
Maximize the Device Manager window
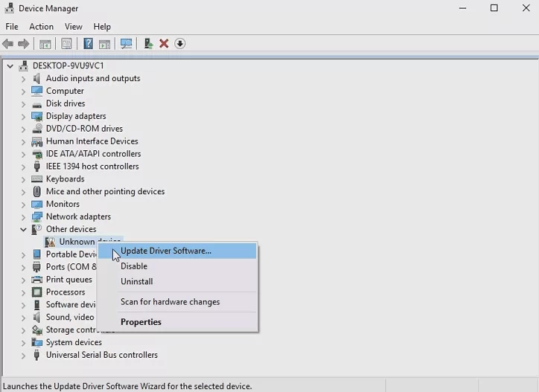[494, 8]
